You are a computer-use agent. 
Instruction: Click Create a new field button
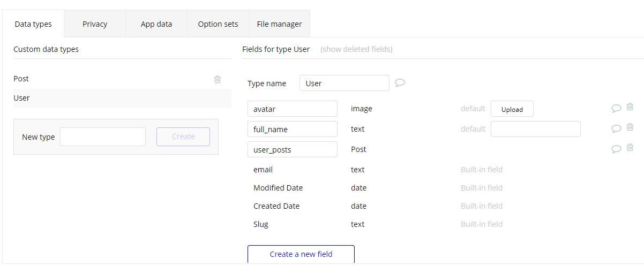pos(301,254)
